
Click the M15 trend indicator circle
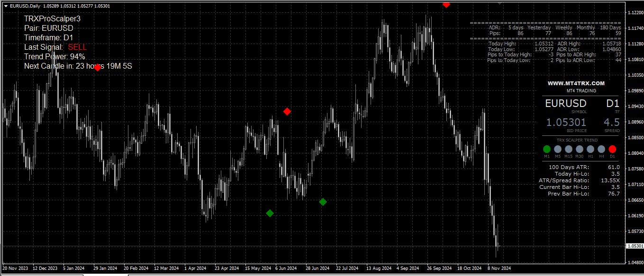pyautogui.click(x=568, y=149)
